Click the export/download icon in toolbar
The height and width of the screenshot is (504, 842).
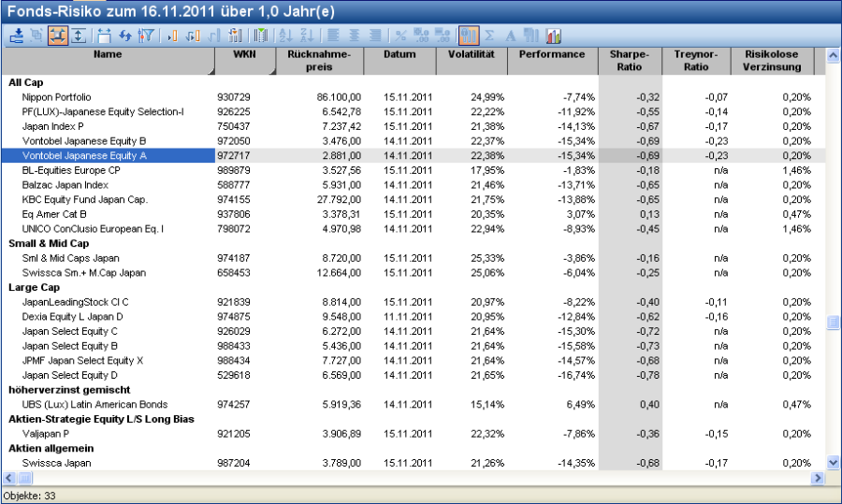[x=17, y=36]
